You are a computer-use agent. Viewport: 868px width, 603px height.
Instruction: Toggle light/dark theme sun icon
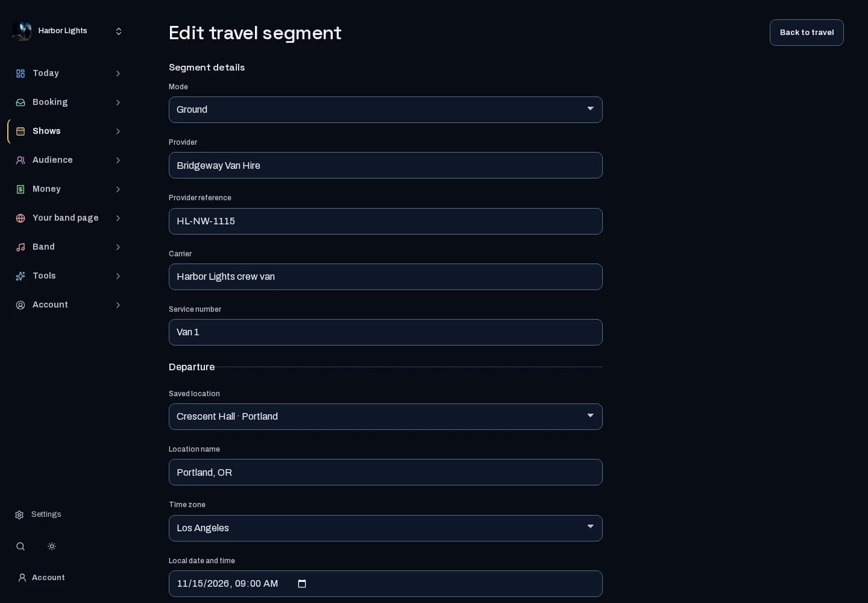[x=52, y=546]
